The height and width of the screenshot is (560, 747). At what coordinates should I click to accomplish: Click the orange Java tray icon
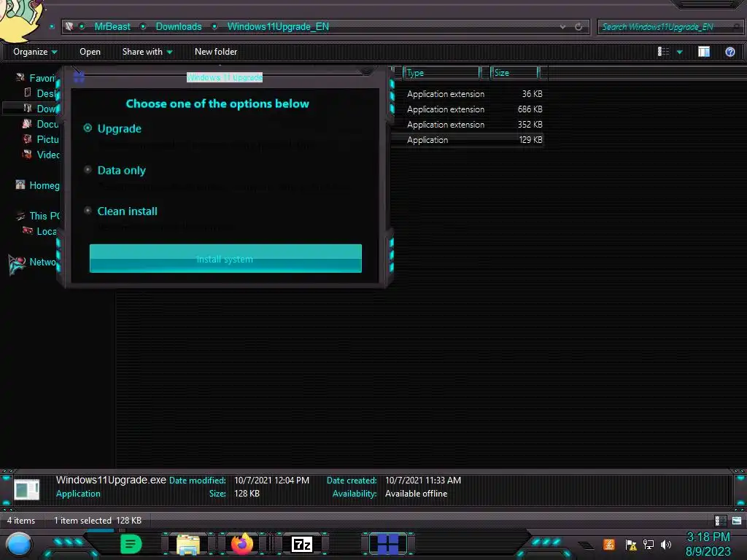coord(608,544)
